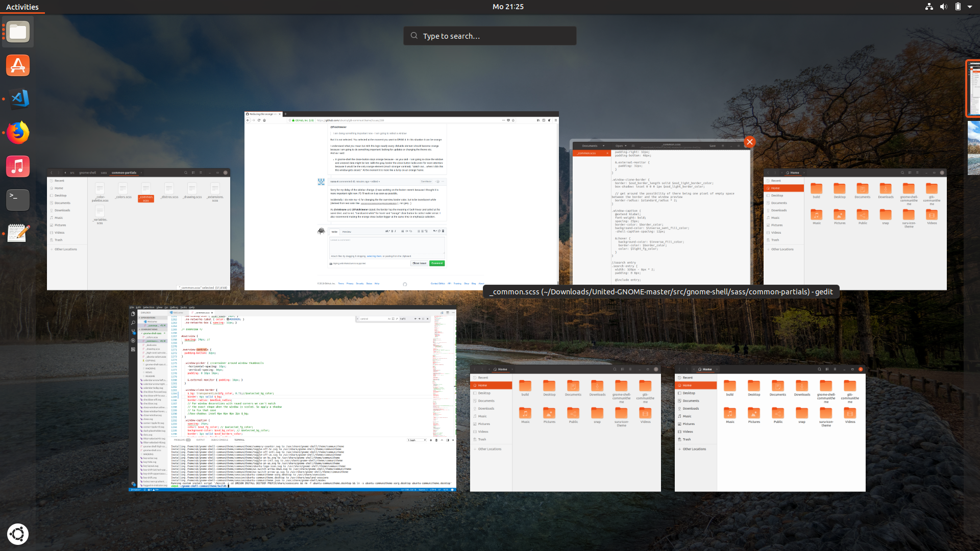Click the Insert link icon in GitHub comment toolbar
980x551 pixels.
coord(411,231)
